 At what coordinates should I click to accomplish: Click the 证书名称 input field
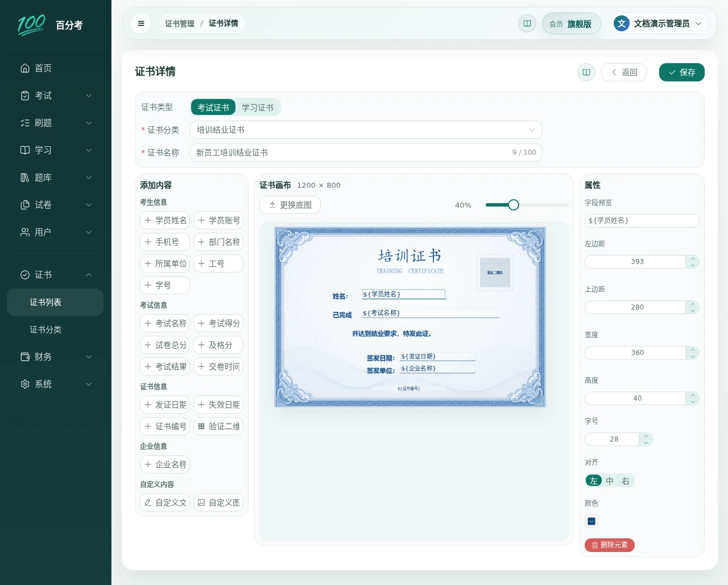[x=366, y=153]
